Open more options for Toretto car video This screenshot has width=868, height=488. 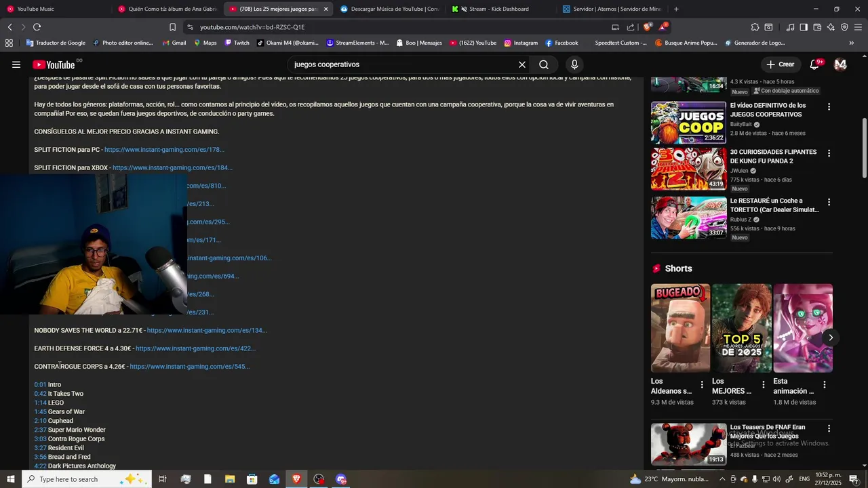click(x=829, y=203)
